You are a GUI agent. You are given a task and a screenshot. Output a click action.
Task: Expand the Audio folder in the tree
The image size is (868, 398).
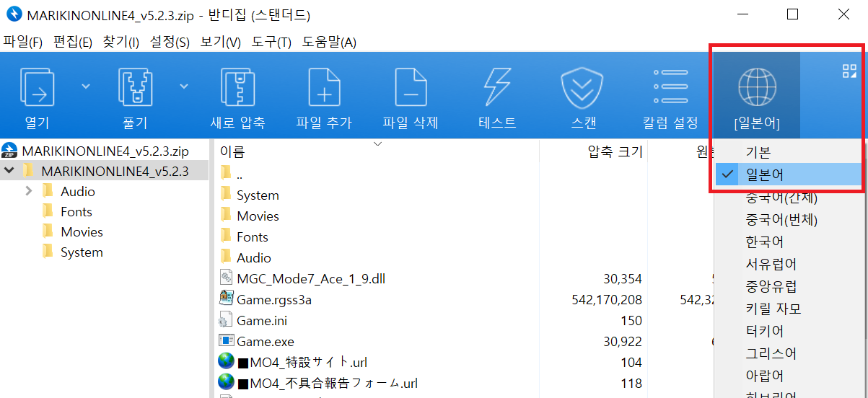[29, 191]
